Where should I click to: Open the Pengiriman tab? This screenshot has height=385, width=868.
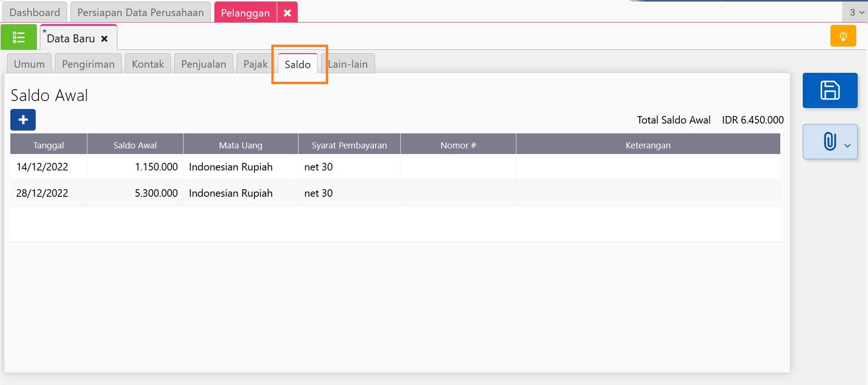click(x=88, y=64)
